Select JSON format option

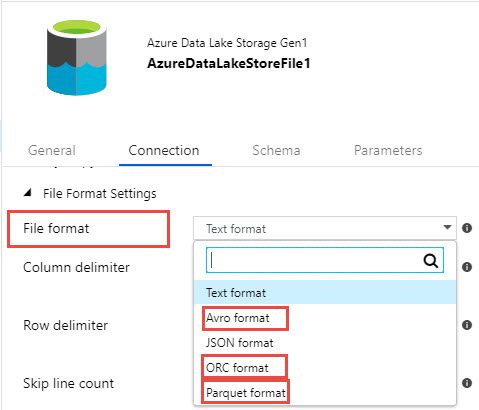[240, 343]
